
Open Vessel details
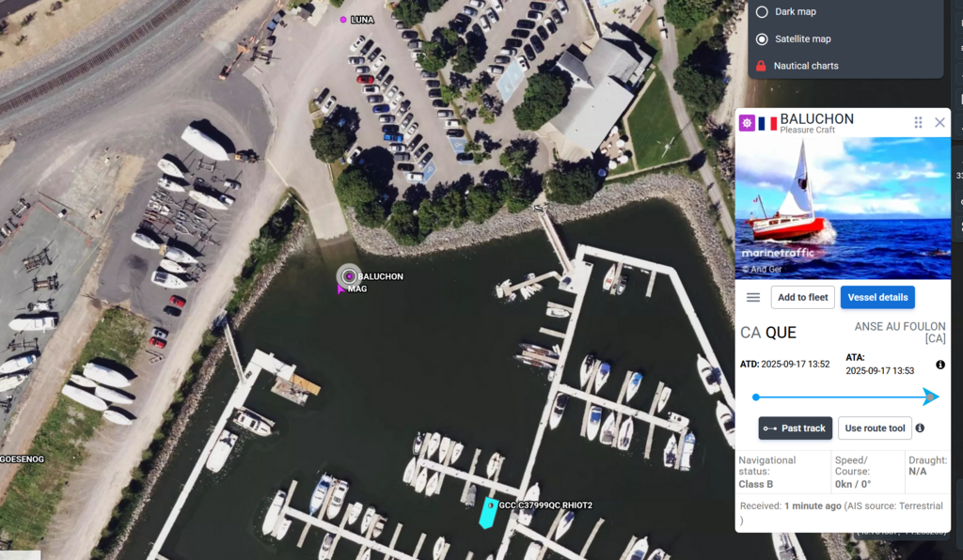877,298
